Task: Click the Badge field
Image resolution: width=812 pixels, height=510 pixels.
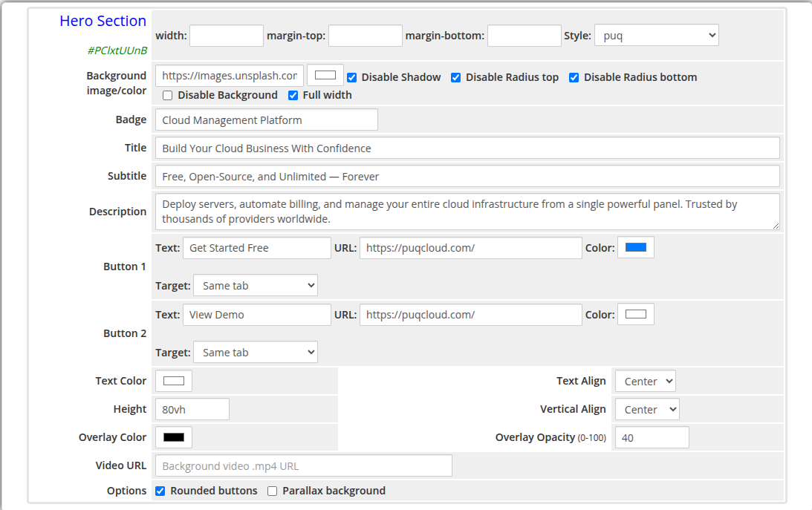Action: tap(266, 120)
